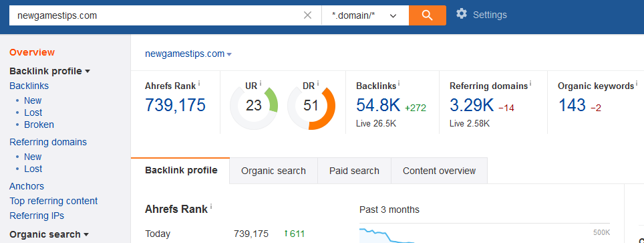The height and width of the screenshot is (243, 644).
Task: Open New under Referring domains
Action: 33,157
